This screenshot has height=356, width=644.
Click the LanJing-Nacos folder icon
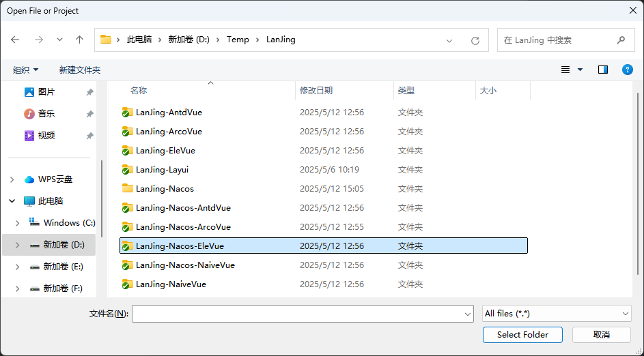(x=127, y=189)
